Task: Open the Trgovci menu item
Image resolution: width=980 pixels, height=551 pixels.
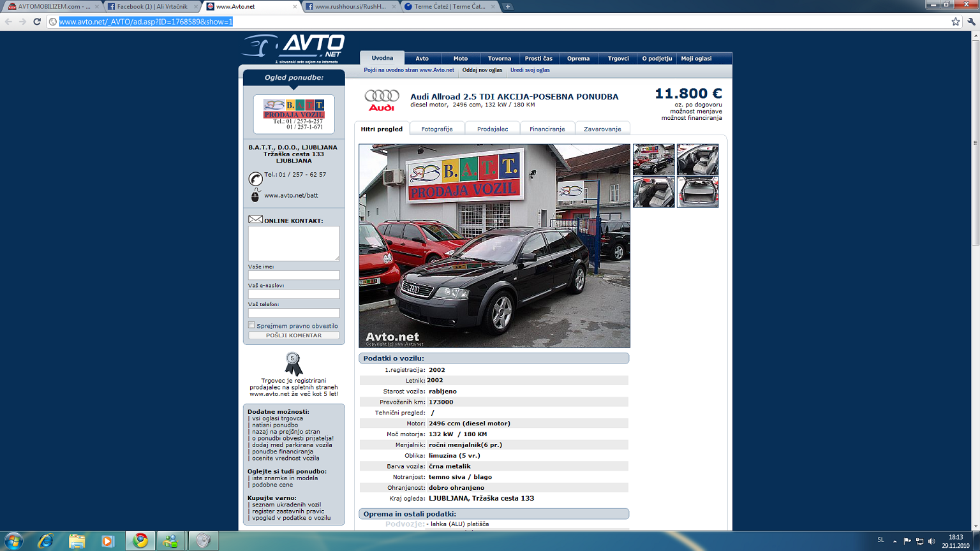Action: 618,58
